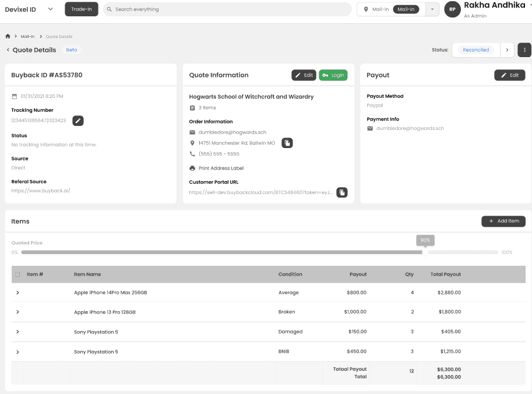Open the Mail-in location dropdown arrow
The height and width of the screenshot is (394, 532).
432,9
